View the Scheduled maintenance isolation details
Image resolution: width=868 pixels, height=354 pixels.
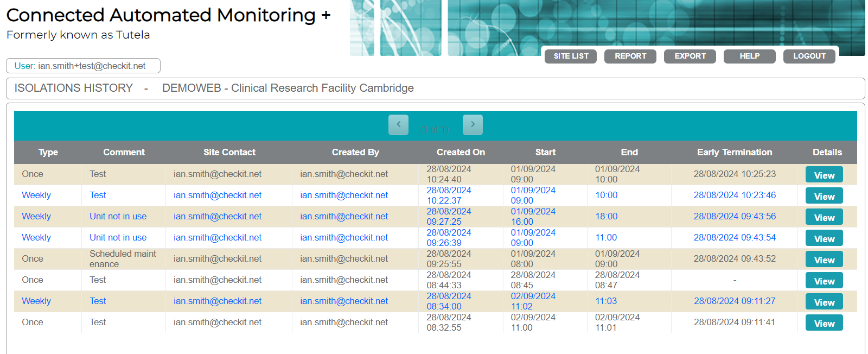(824, 260)
